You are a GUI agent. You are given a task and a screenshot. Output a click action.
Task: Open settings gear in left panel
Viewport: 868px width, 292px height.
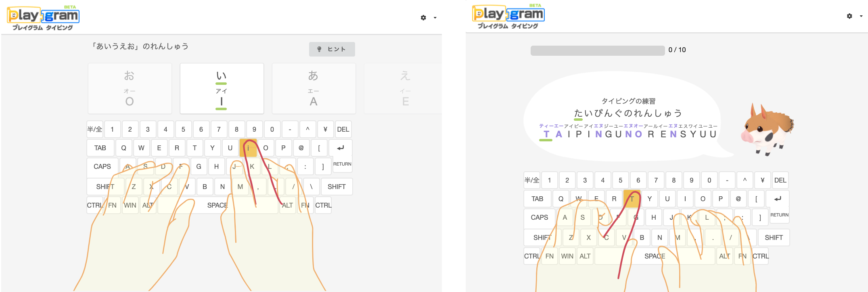(423, 18)
